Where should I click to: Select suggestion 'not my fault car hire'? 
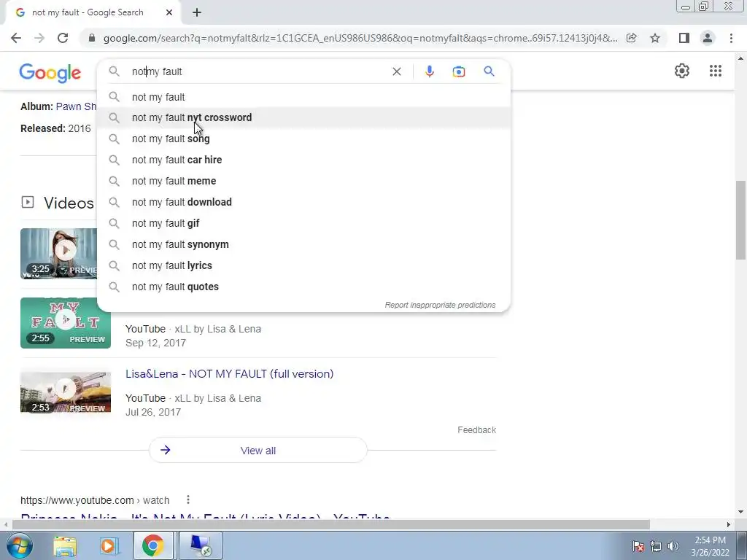(303, 160)
